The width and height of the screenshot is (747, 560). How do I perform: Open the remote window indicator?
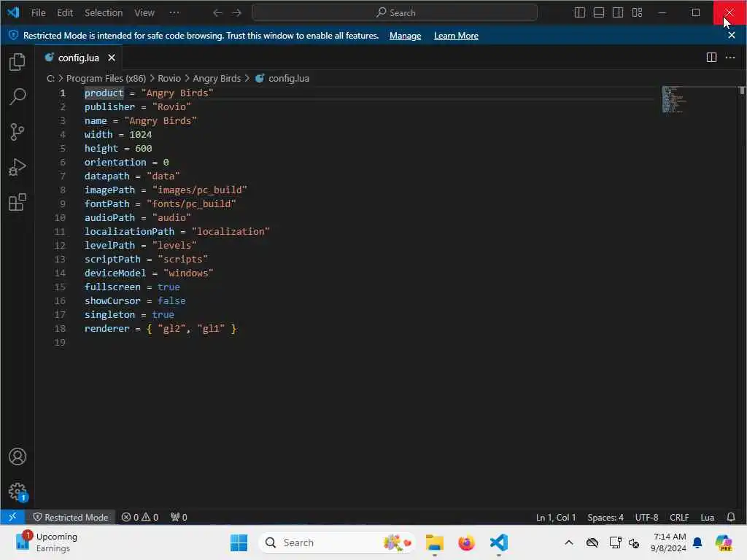[12, 517]
